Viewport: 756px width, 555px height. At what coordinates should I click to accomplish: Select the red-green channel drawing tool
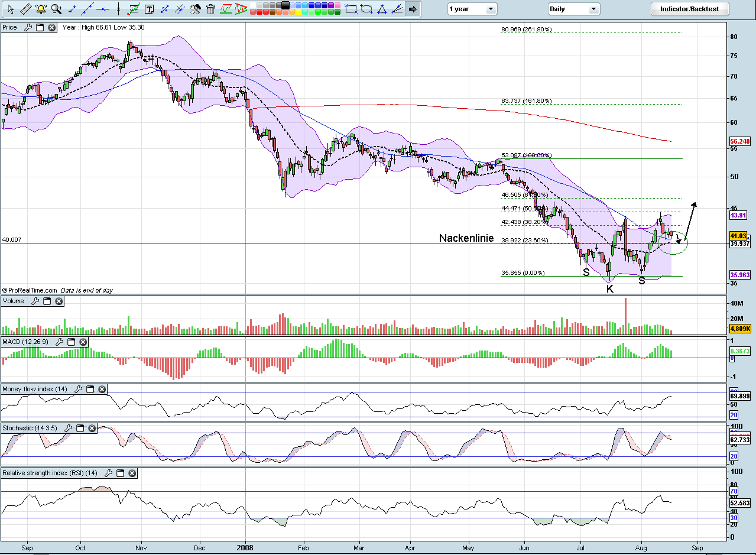pyautogui.click(x=226, y=9)
